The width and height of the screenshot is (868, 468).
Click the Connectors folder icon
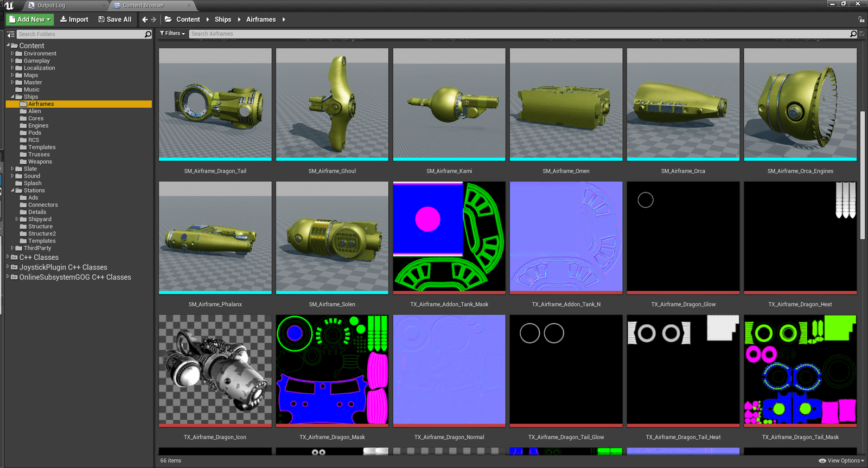(23, 205)
